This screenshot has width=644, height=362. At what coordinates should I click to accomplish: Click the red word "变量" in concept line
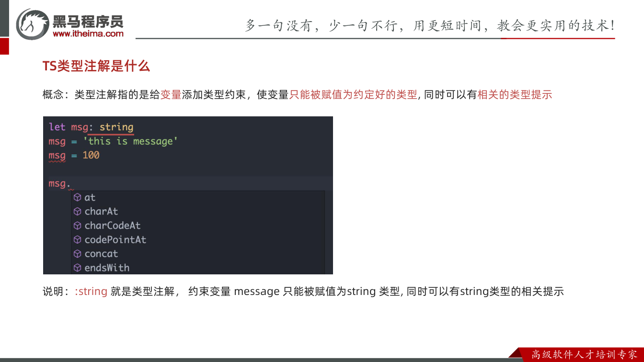[x=171, y=95]
